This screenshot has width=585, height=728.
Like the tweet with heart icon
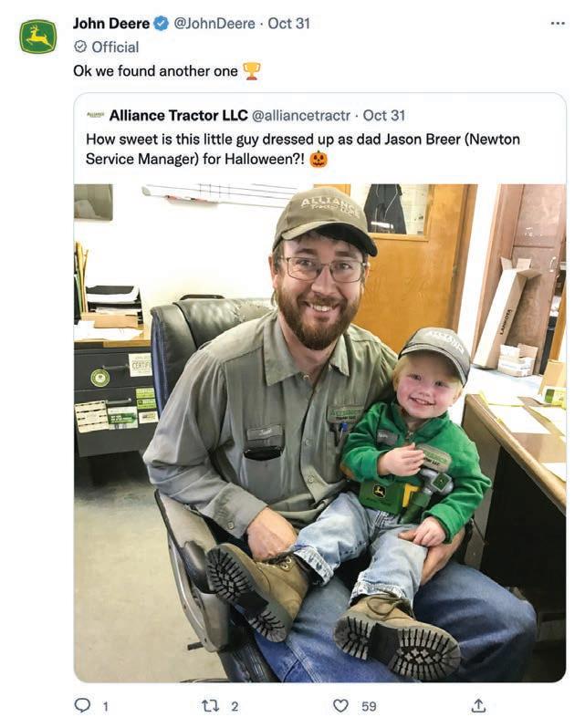[340, 706]
